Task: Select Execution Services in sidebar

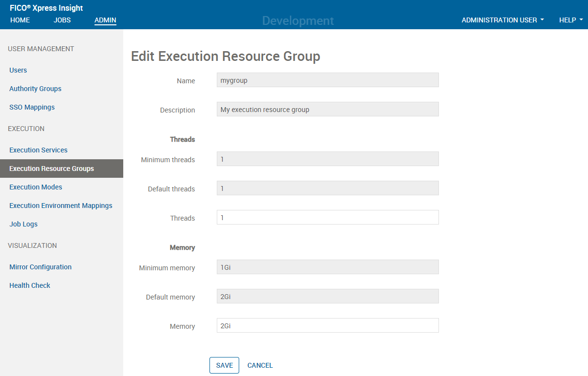Action: [38, 150]
